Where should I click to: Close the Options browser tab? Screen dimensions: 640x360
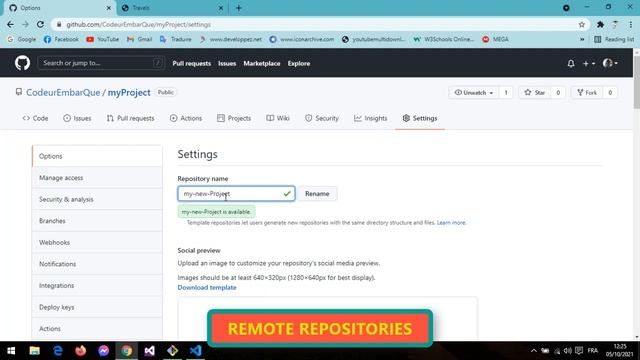(x=109, y=8)
